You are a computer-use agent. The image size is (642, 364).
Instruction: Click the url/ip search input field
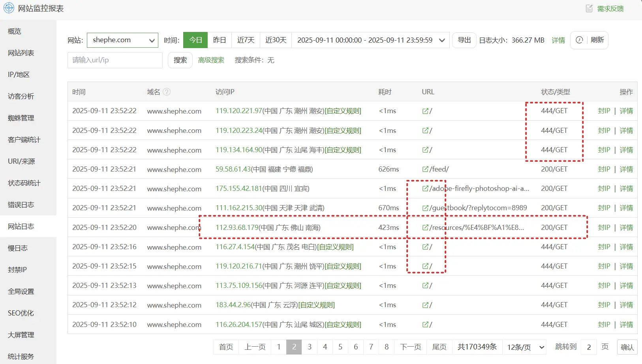pyautogui.click(x=115, y=60)
